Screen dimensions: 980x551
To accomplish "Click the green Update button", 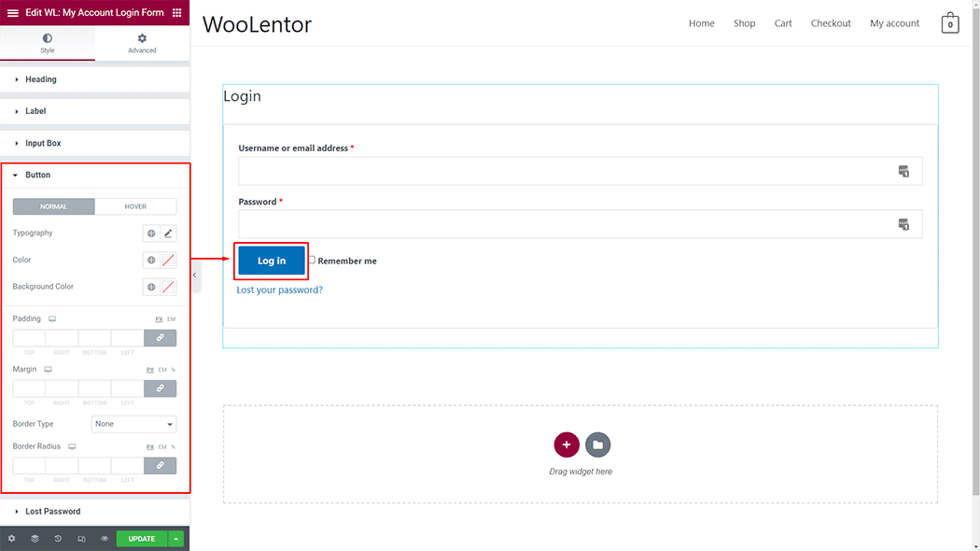I will click(x=142, y=539).
